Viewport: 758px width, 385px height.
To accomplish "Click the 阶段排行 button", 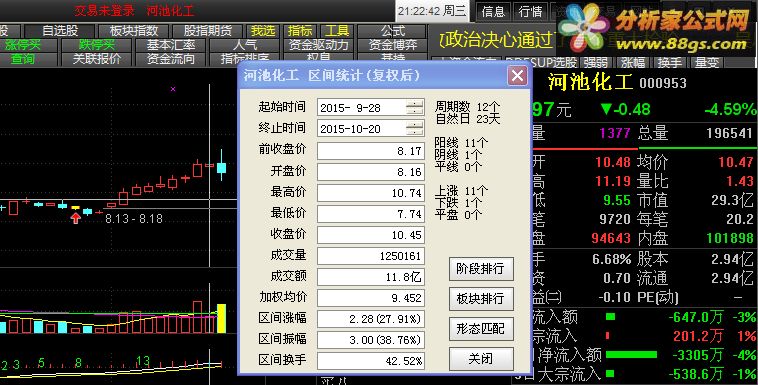I will coord(481,269).
